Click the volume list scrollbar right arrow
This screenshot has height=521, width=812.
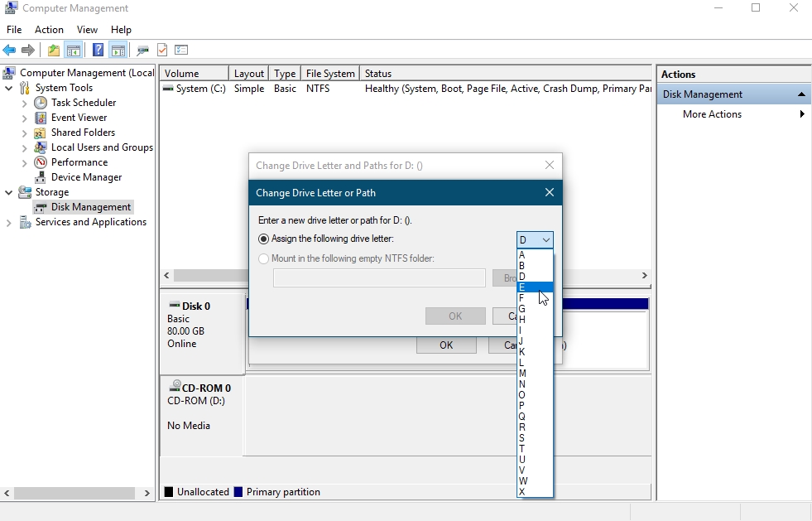645,276
